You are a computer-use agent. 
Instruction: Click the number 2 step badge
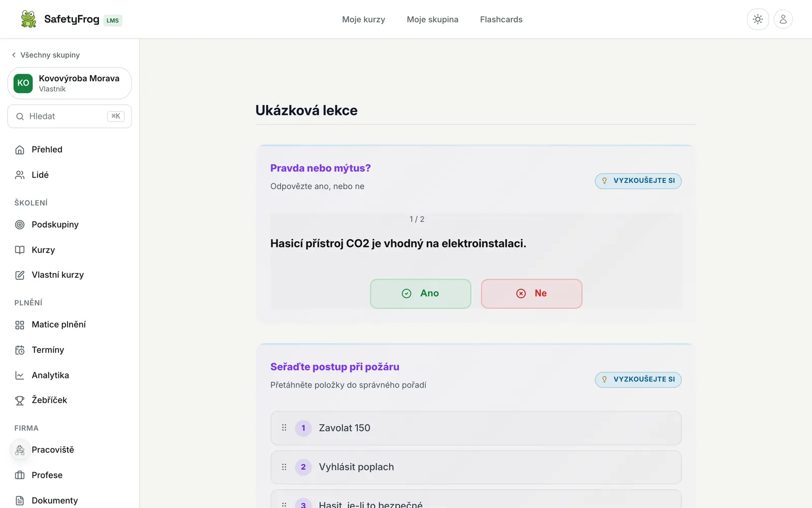point(303,467)
